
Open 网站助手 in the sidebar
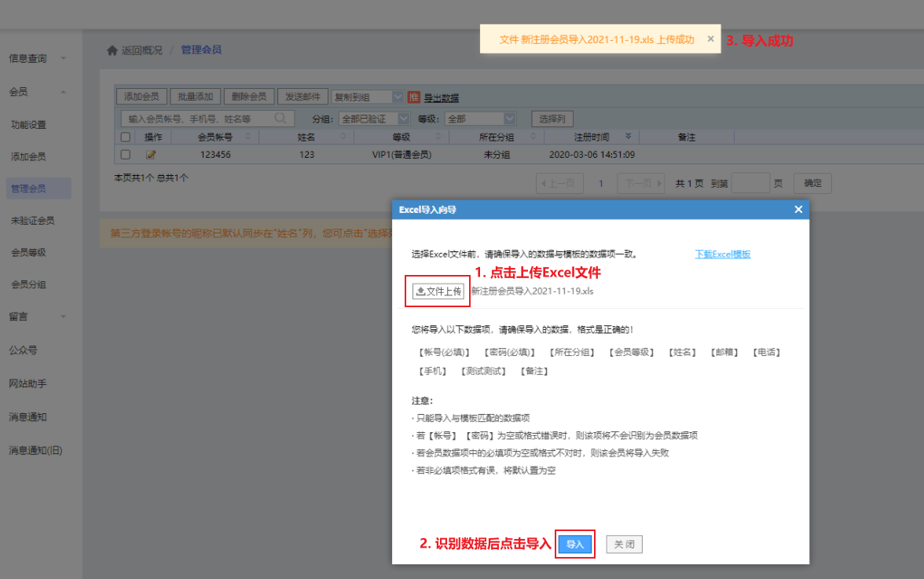[x=27, y=383]
